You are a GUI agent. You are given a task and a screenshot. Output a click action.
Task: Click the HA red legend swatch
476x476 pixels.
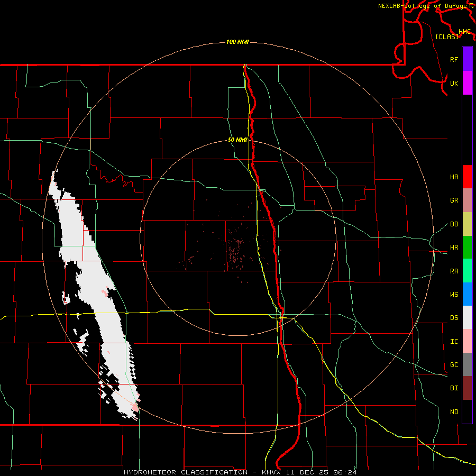[467, 177]
